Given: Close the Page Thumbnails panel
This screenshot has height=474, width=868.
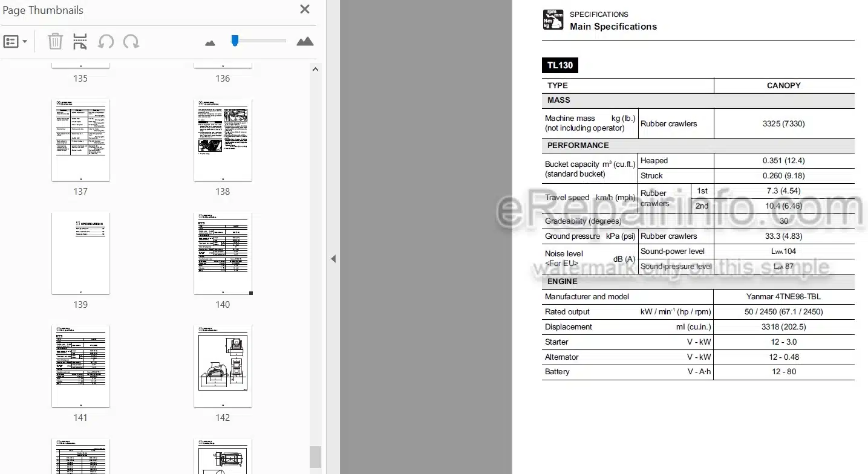Looking at the screenshot, I should tap(305, 9).
